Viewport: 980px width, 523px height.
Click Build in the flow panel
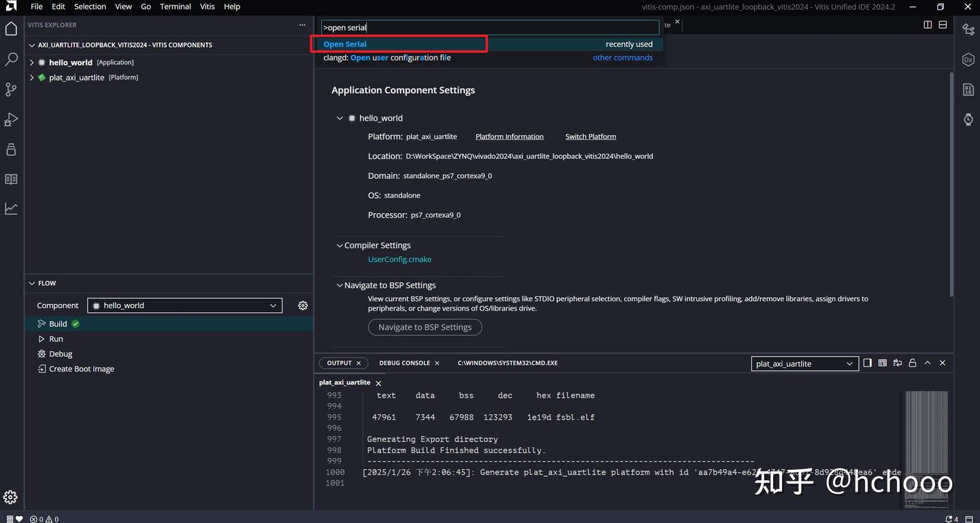58,324
